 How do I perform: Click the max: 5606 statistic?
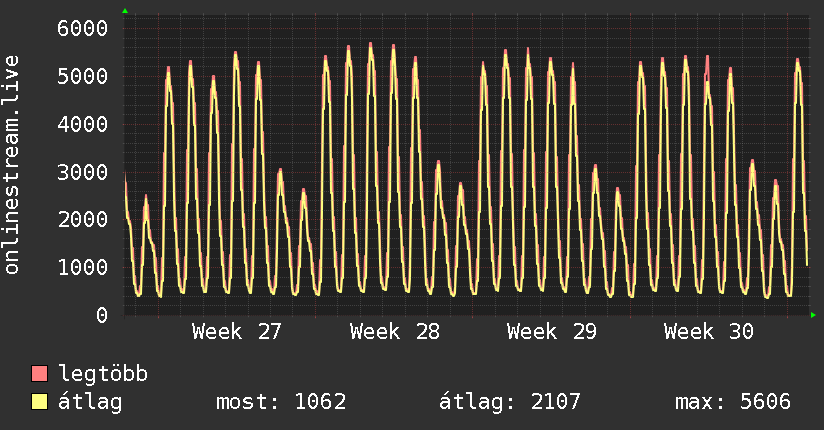tap(733, 402)
